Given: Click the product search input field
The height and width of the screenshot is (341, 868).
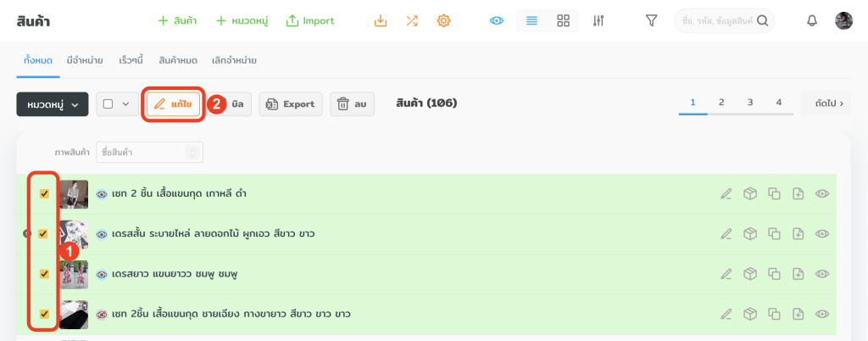Looking at the screenshot, I should 716,20.
